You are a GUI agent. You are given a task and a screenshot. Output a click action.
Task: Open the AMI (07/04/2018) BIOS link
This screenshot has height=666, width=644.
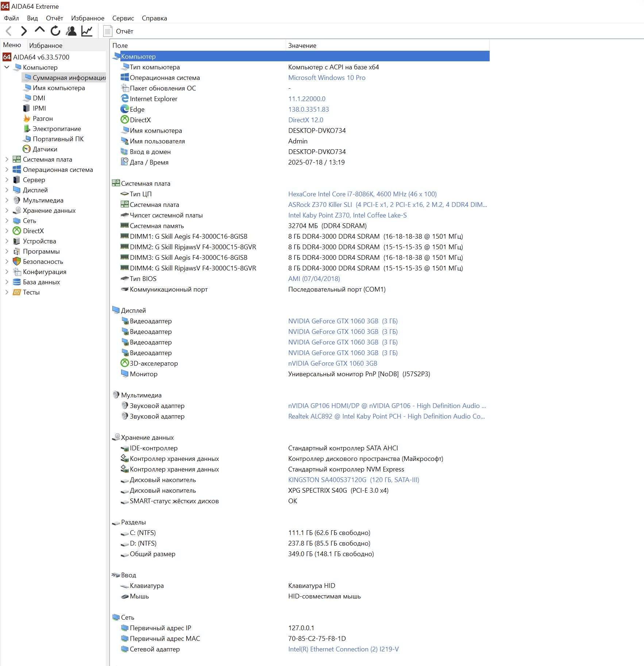click(x=314, y=278)
